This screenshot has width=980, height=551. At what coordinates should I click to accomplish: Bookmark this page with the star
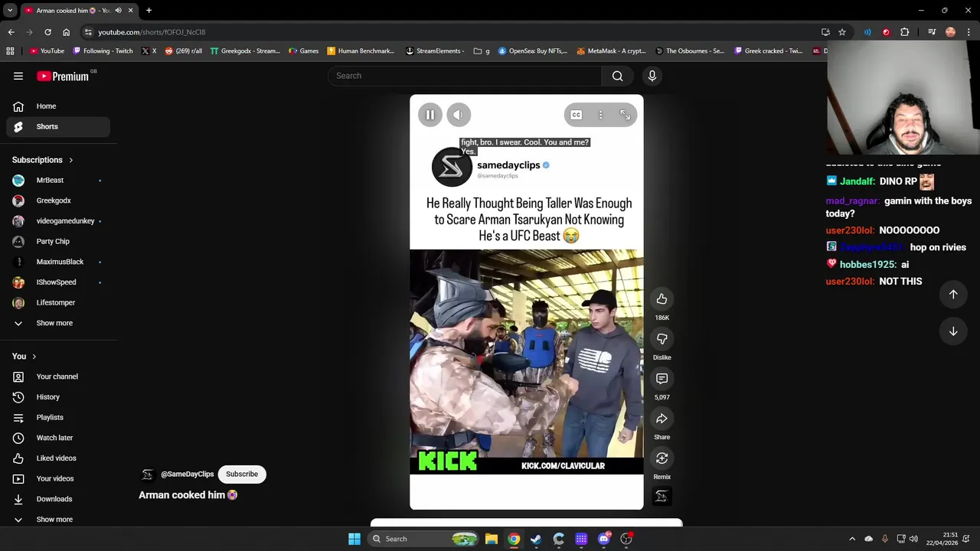(x=842, y=32)
